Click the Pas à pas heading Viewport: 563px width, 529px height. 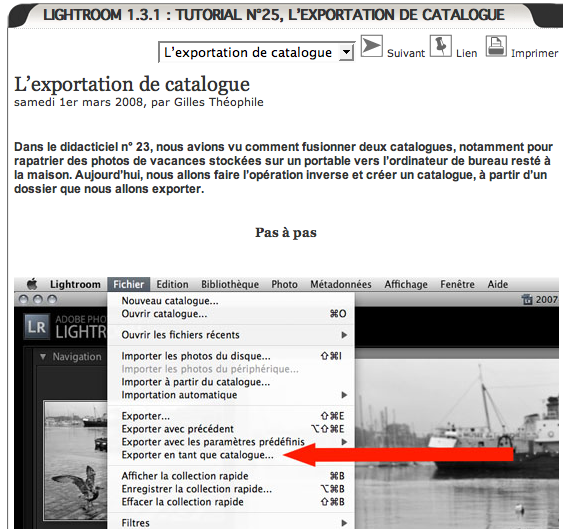[x=286, y=232]
